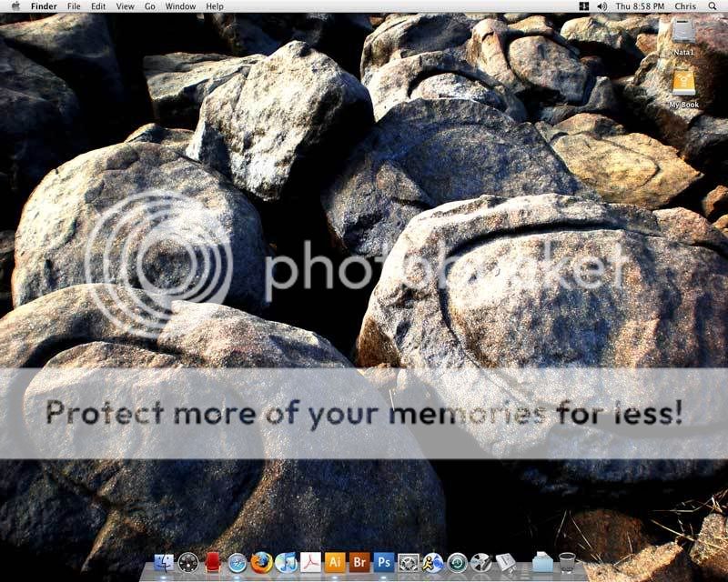Launch Firefox from the Dock

[x=262, y=563]
